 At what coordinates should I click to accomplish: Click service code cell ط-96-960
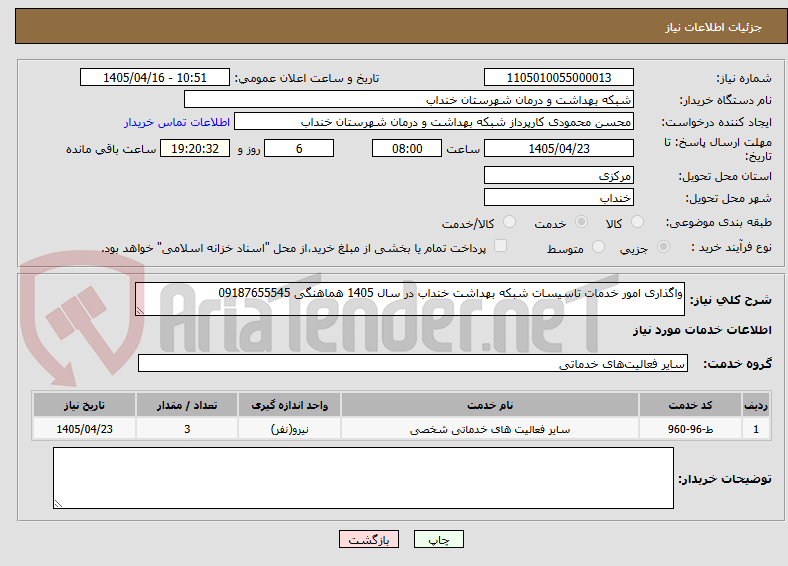point(691,429)
